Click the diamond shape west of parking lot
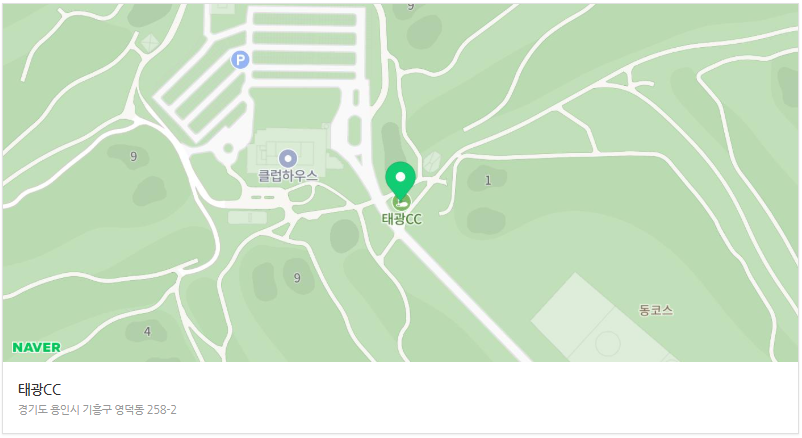 (149, 43)
